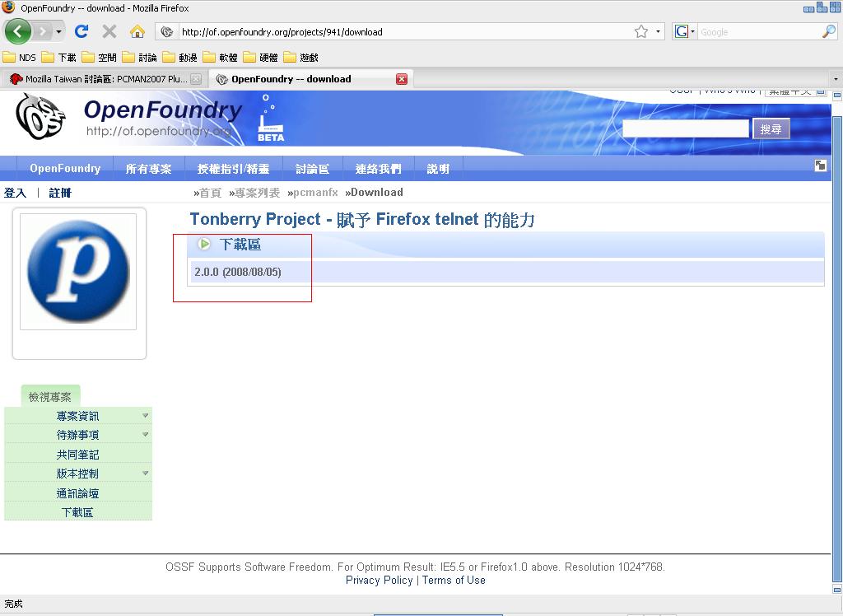843x616 pixels.
Task: Click the magnifier search icon in the toolbar
Action: click(x=829, y=32)
